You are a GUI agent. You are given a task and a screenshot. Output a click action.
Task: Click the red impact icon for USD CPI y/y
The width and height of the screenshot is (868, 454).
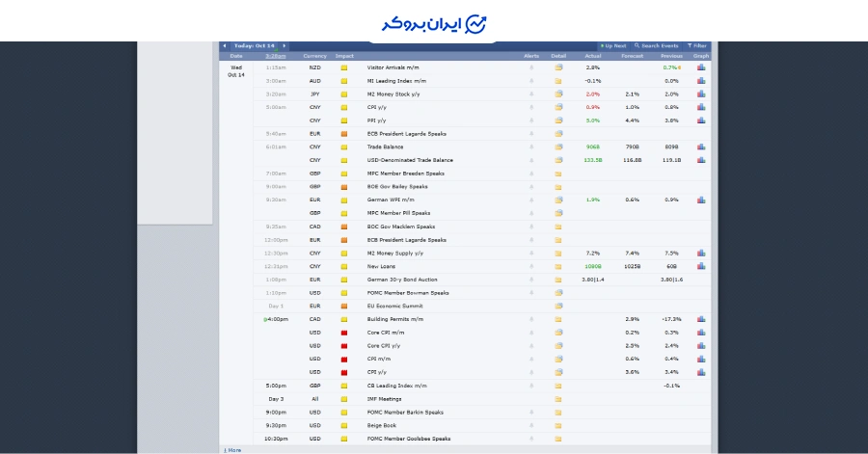pos(343,373)
